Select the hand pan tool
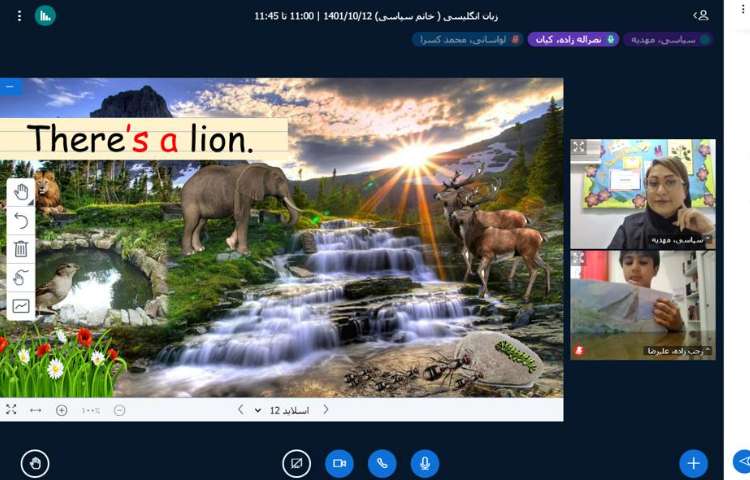 coord(21,193)
